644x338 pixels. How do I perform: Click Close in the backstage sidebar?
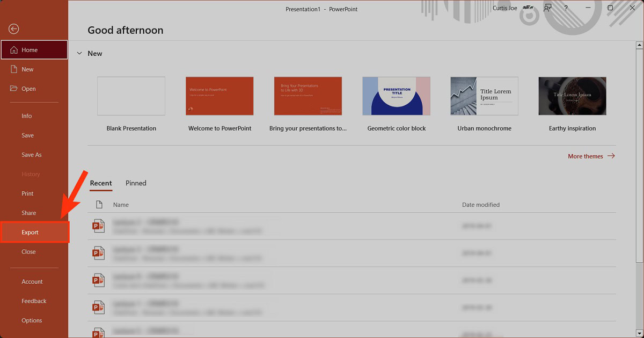(x=28, y=251)
